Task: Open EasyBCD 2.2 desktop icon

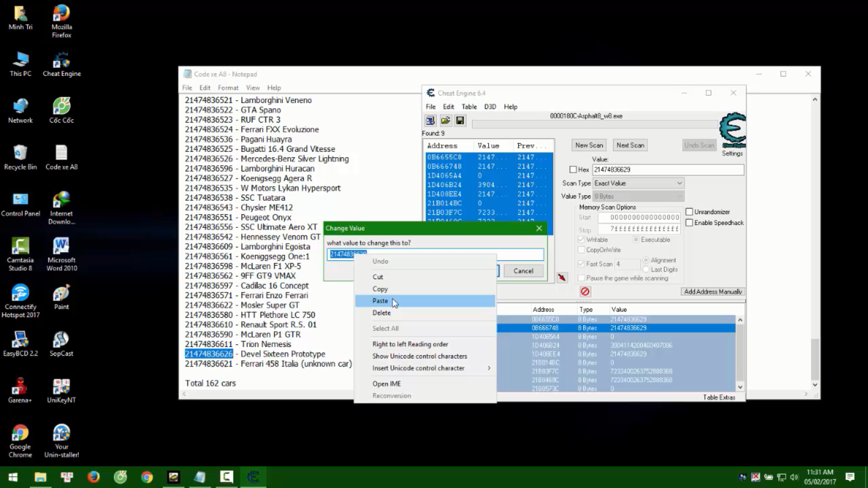Action: 20,344
